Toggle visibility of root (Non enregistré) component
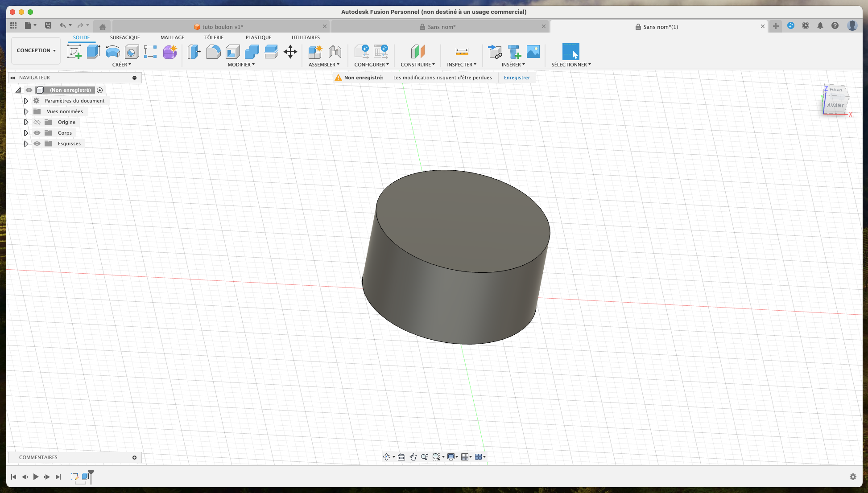This screenshot has width=868, height=493. pos(29,90)
